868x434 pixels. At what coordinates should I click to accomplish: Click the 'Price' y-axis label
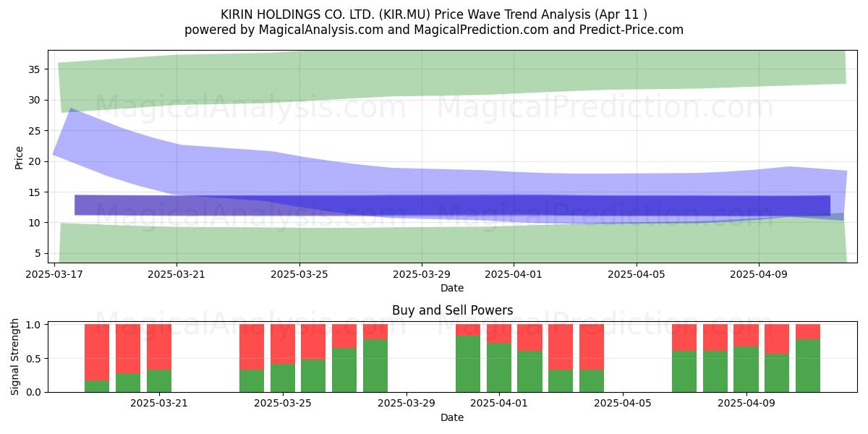click(20, 157)
